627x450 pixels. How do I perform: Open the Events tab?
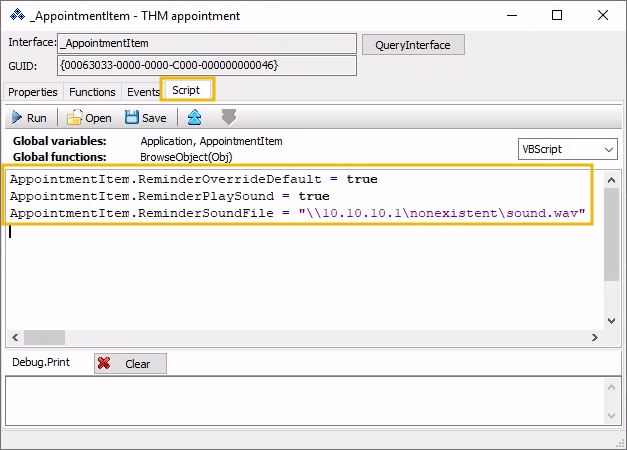pyautogui.click(x=144, y=92)
